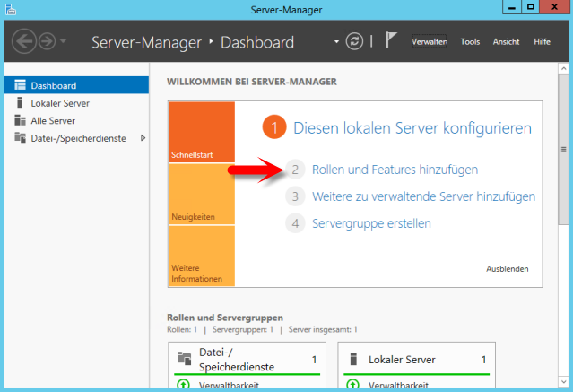573x392 pixels.
Task: Open Lokaler Server in sidebar
Action: tap(59, 103)
